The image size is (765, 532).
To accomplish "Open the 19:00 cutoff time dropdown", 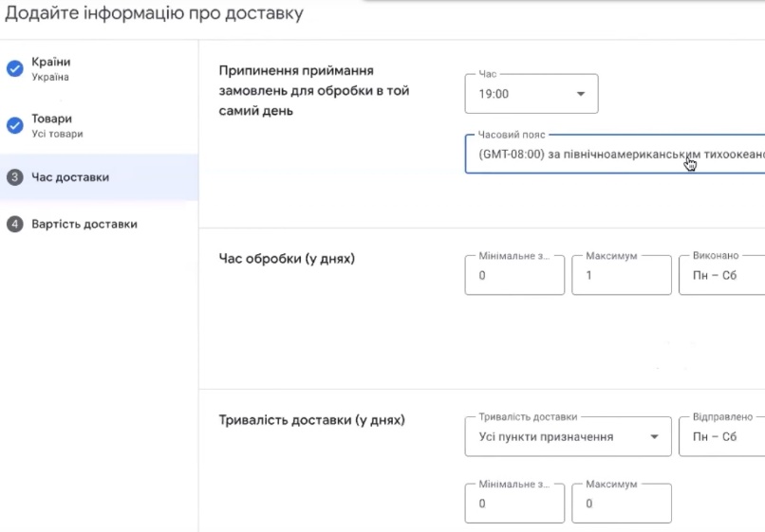I will coord(532,94).
